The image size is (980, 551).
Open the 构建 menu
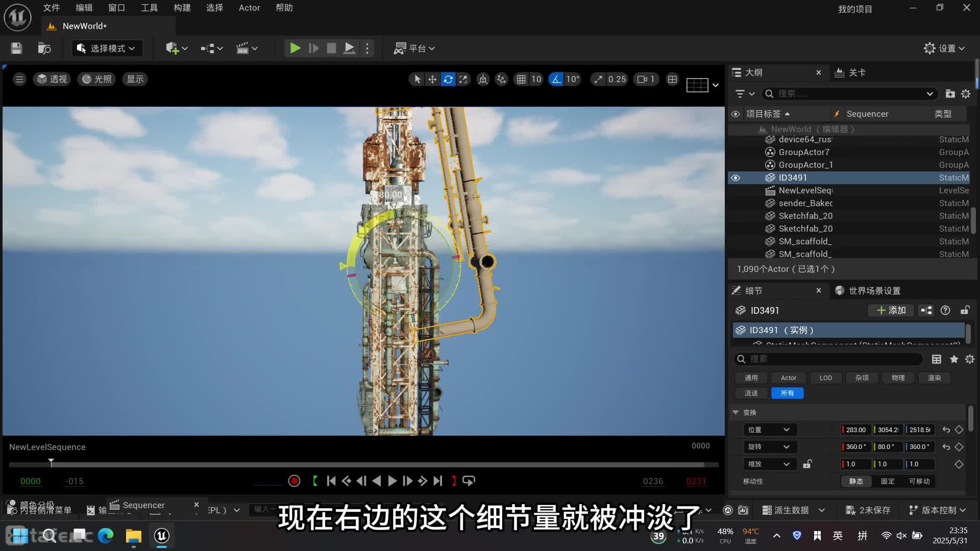click(x=182, y=8)
